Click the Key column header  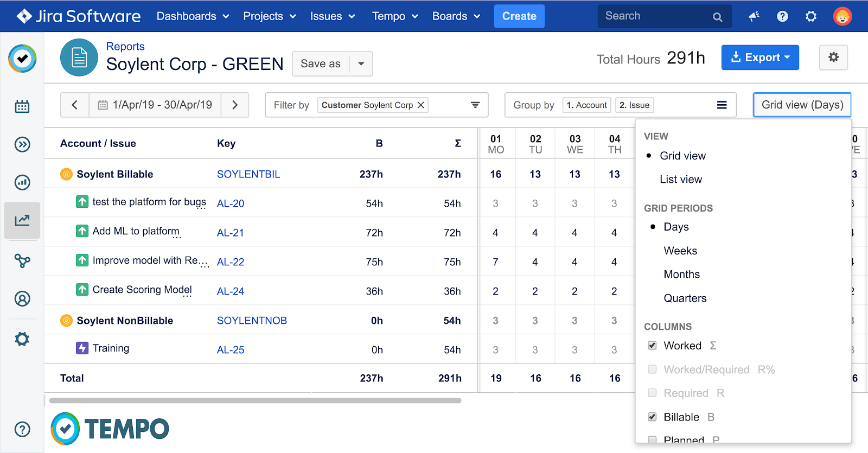click(x=226, y=143)
